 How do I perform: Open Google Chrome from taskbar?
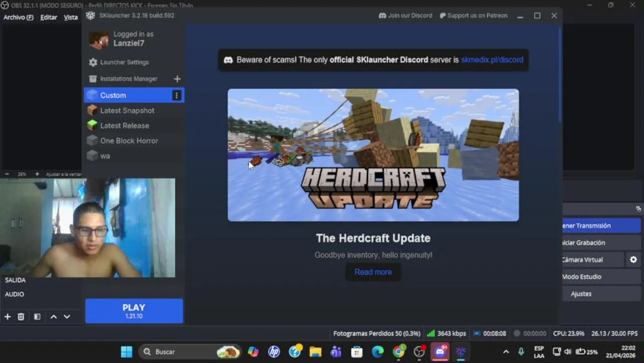coord(399,352)
